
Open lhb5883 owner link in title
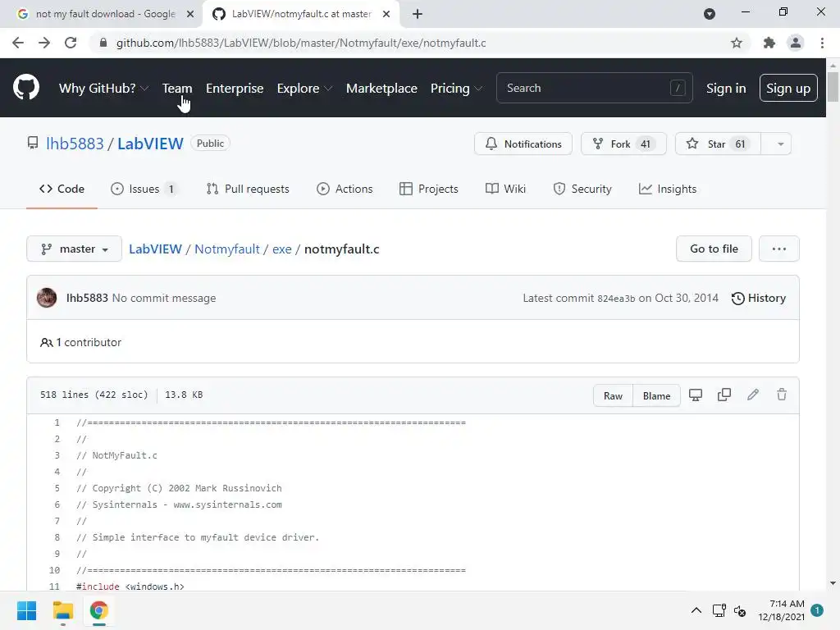pyautogui.click(x=75, y=144)
